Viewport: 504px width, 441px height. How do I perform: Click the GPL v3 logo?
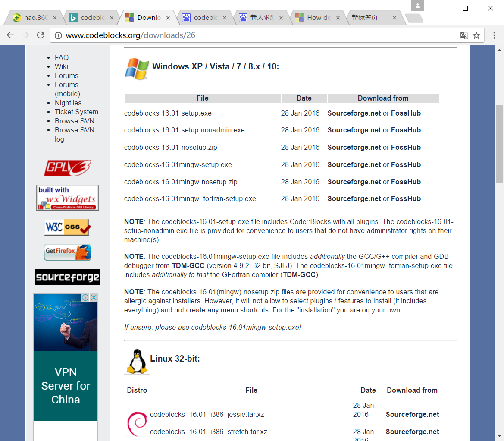coord(68,168)
